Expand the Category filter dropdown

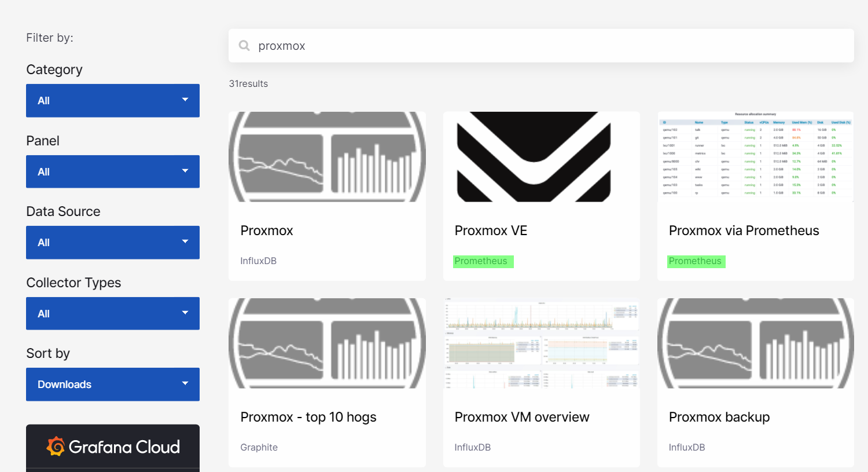pyautogui.click(x=113, y=101)
